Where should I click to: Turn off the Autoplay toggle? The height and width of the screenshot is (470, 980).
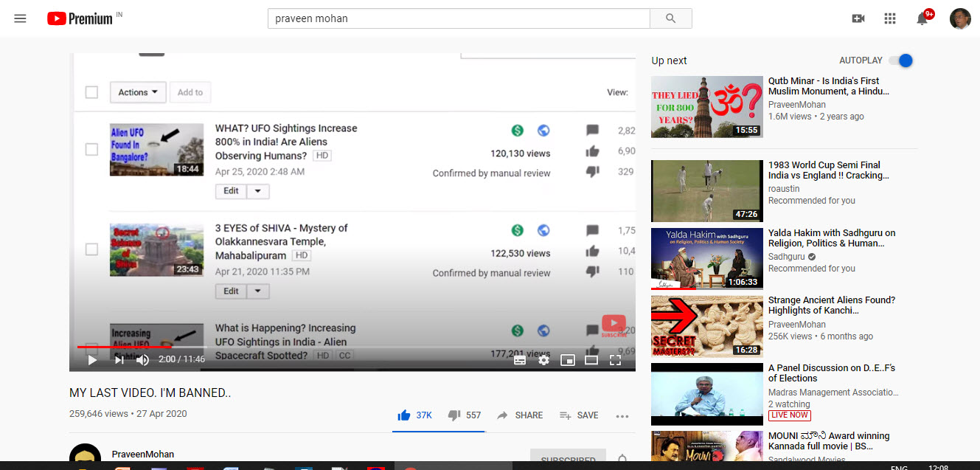900,61
